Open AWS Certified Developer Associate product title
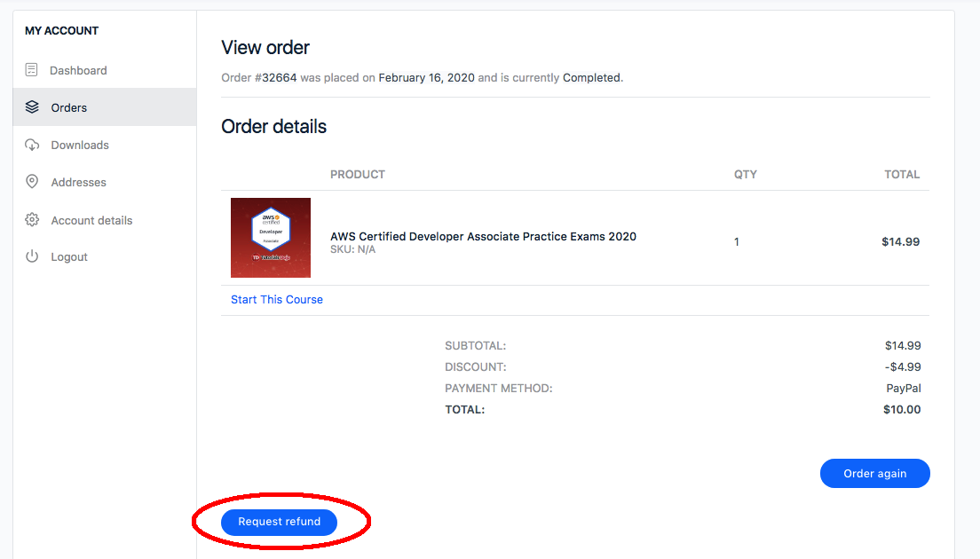This screenshot has width=980, height=559. tap(483, 236)
